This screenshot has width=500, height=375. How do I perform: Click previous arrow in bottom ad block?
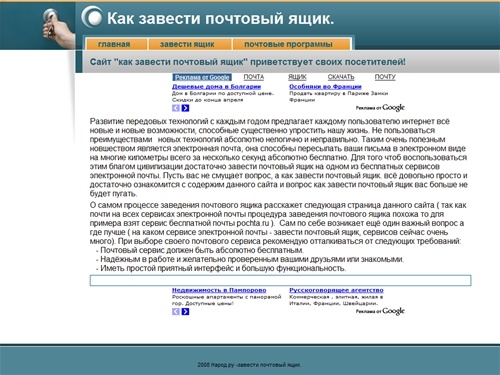[176, 312]
